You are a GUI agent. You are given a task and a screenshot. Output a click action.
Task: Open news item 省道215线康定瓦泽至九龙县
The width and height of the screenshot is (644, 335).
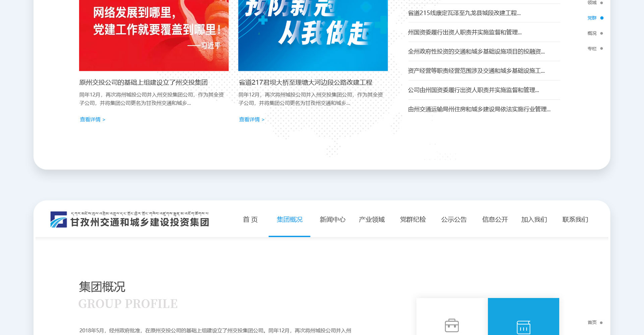(464, 13)
